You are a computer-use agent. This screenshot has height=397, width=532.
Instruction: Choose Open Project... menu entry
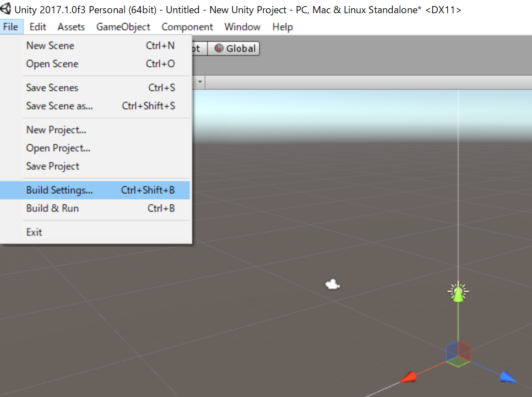click(96, 148)
